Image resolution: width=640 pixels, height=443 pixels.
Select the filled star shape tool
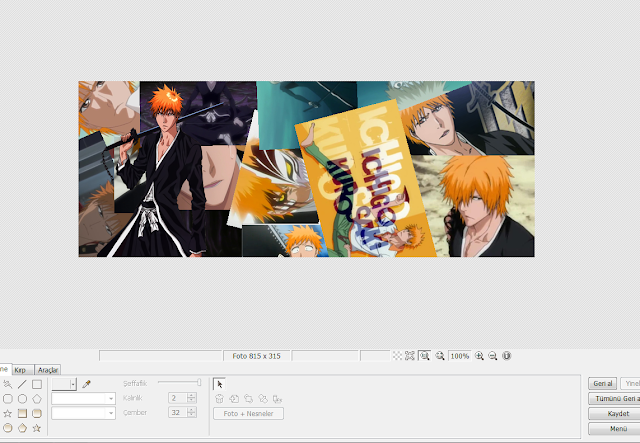[37, 428]
